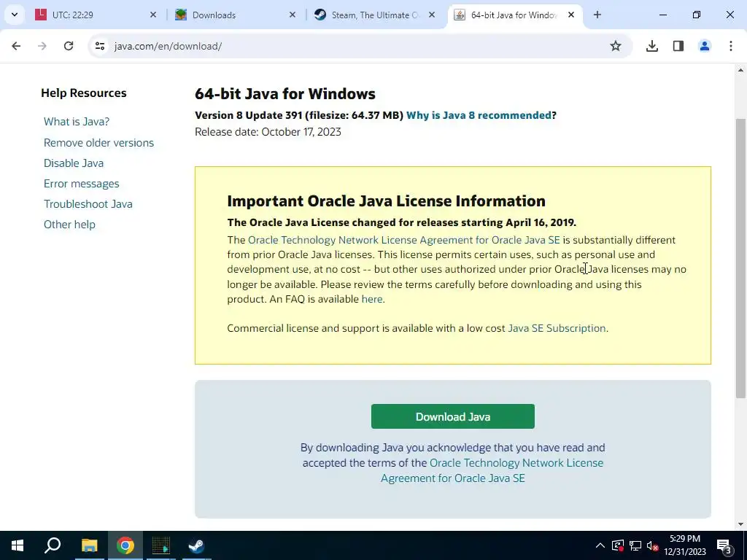Click the muted volume tray icon
The image size is (747, 560).
point(653,545)
